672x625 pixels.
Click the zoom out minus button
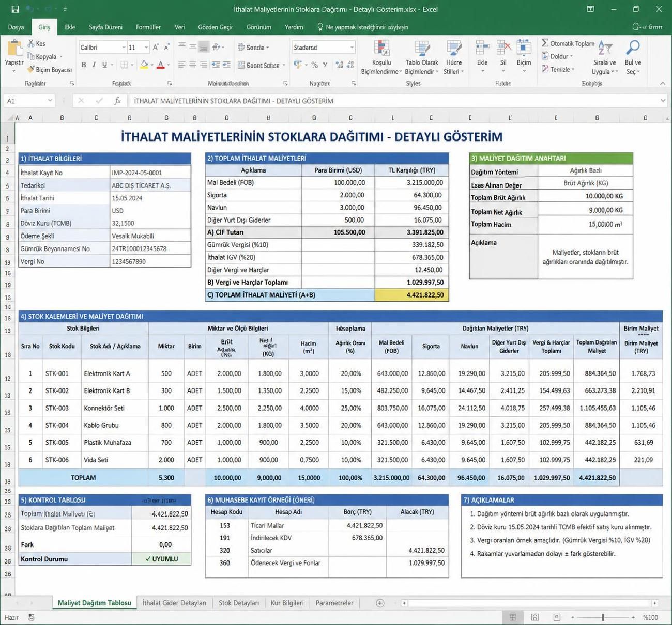pyautogui.click(x=572, y=617)
